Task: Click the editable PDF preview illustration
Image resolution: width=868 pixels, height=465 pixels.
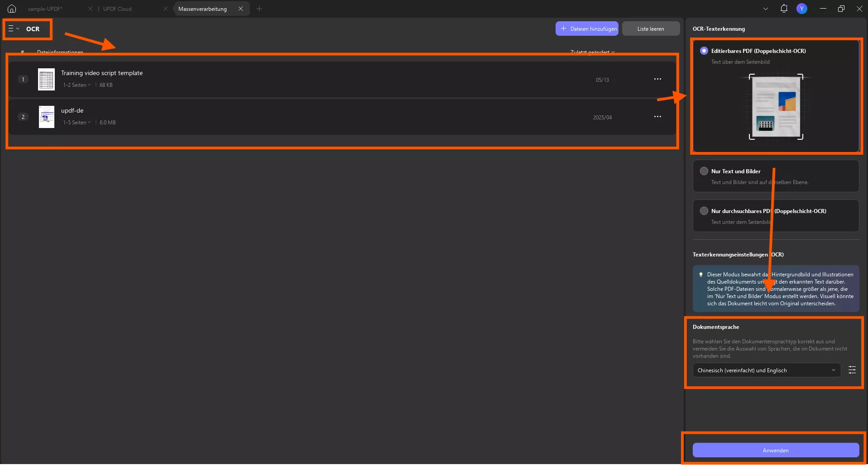Action: (776, 107)
